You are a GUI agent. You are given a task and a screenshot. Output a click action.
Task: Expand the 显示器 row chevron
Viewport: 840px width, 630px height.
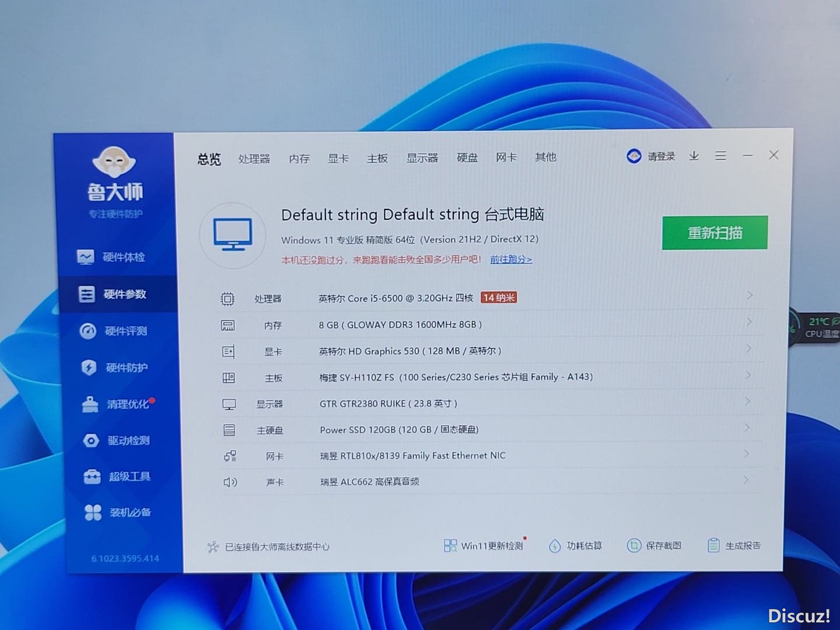[x=747, y=401]
